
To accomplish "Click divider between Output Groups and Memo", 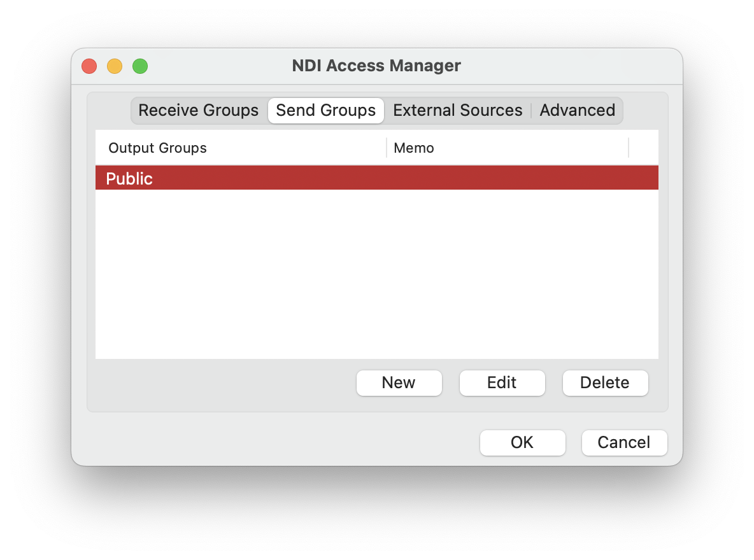I will tap(387, 148).
